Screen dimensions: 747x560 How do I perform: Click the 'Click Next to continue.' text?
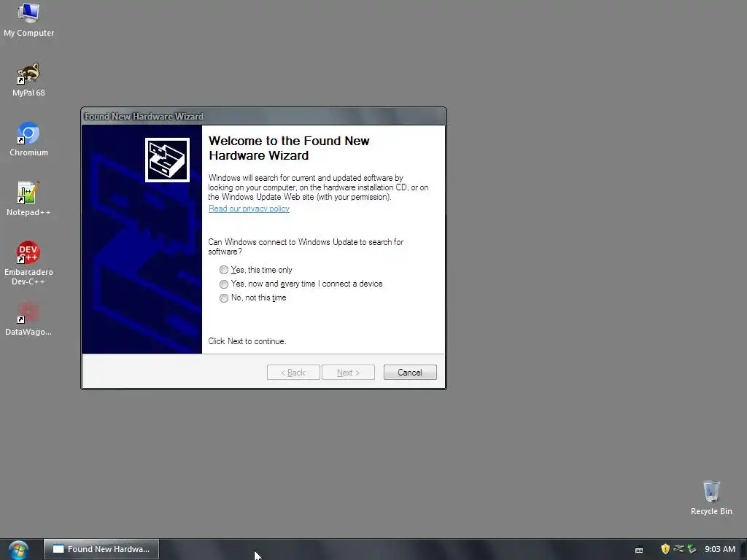pyautogui.click(x=247, y=341)
